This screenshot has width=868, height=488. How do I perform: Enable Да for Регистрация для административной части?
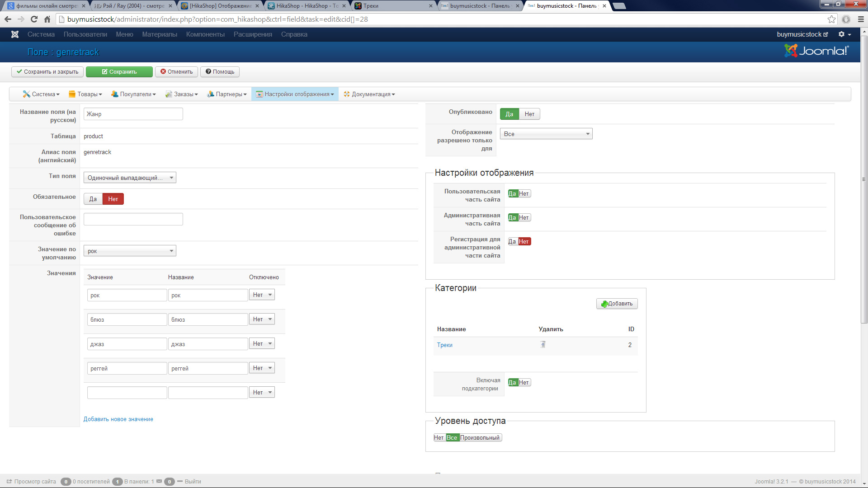pos(512,242)
